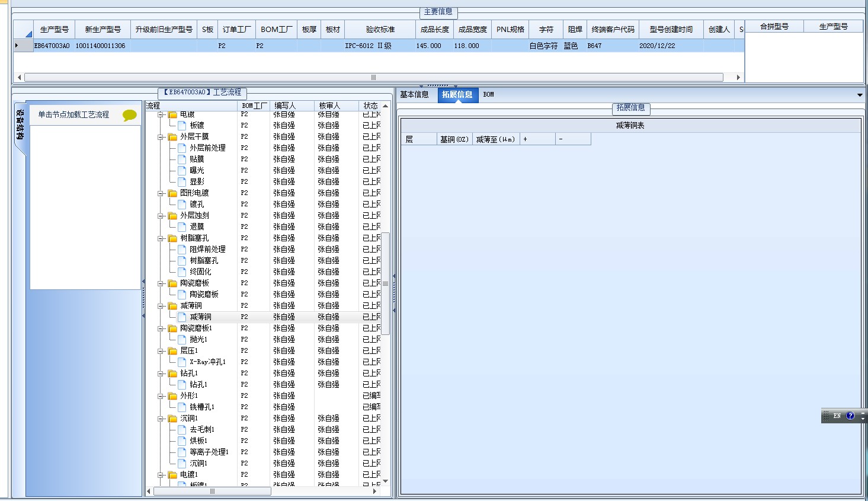The image size is (868, 501).
Task: Collapse the 减薄铜 folder node
Action: click(161, 306)
